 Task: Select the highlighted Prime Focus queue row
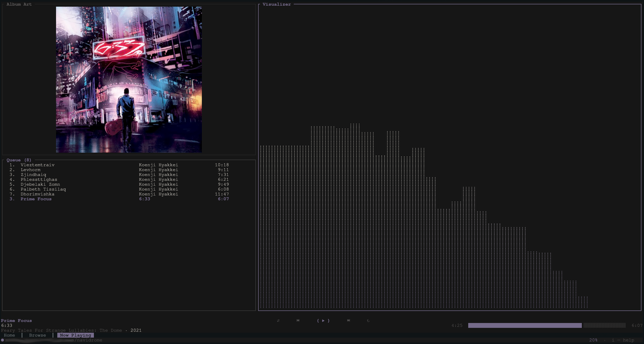point(119,199)
